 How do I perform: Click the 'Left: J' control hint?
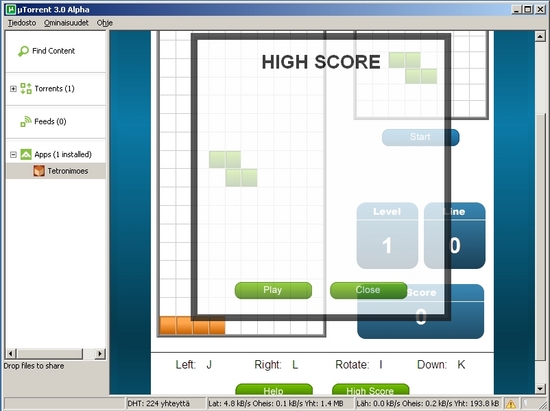point(194,365)
